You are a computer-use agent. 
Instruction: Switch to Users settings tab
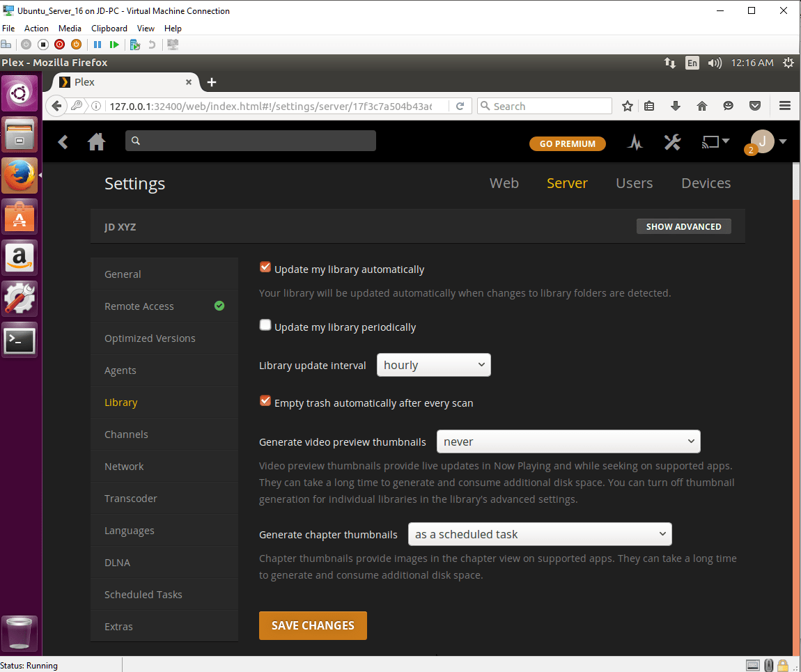point(634,183)
